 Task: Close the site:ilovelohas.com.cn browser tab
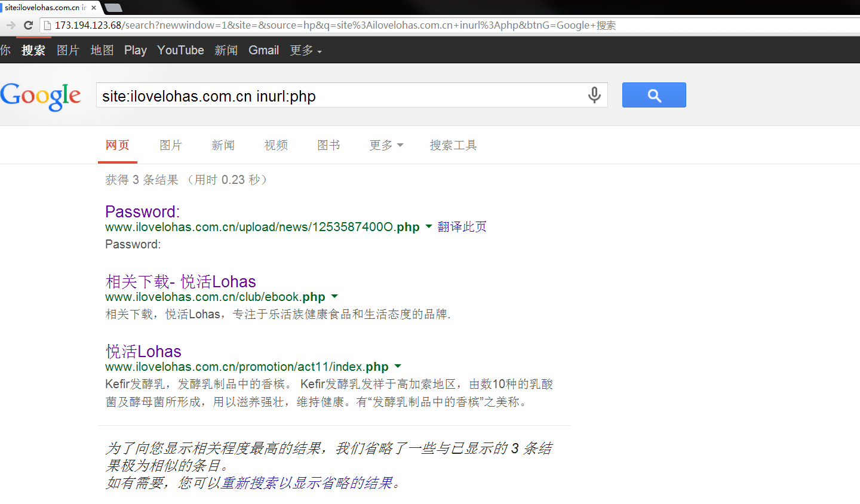(x=94, y=8)
